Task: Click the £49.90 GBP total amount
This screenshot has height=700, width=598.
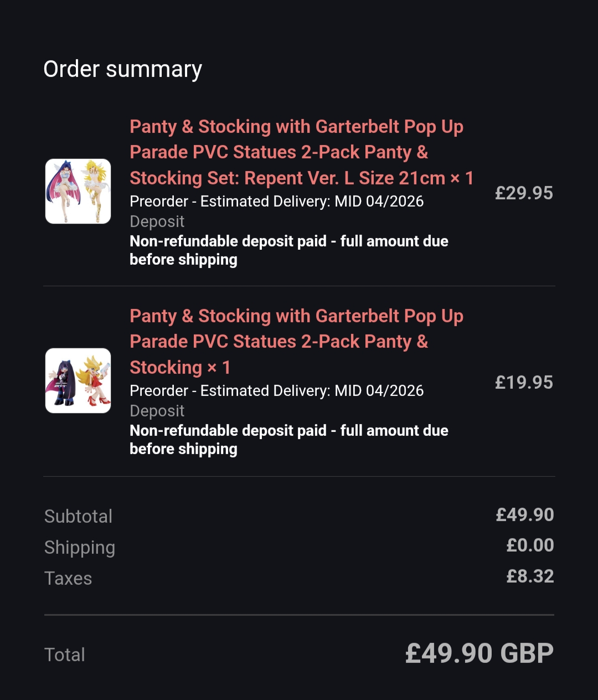Action: [x=480, y=653]
